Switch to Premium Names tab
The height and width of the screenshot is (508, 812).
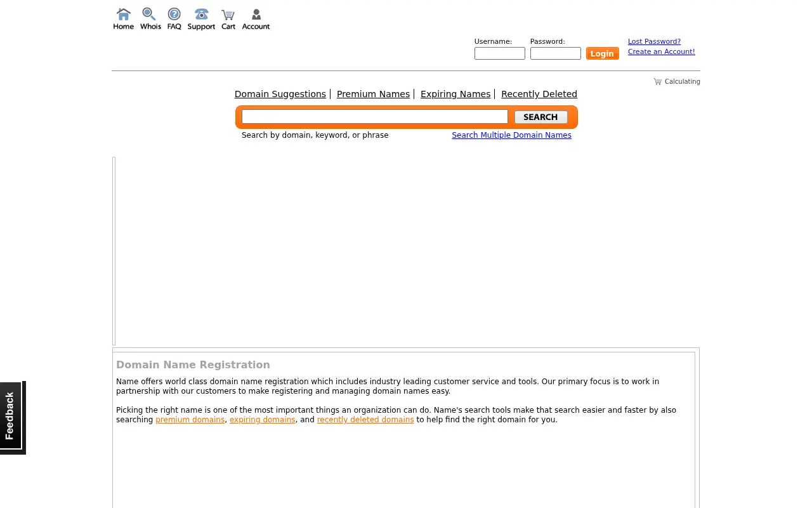pos(373,94)
